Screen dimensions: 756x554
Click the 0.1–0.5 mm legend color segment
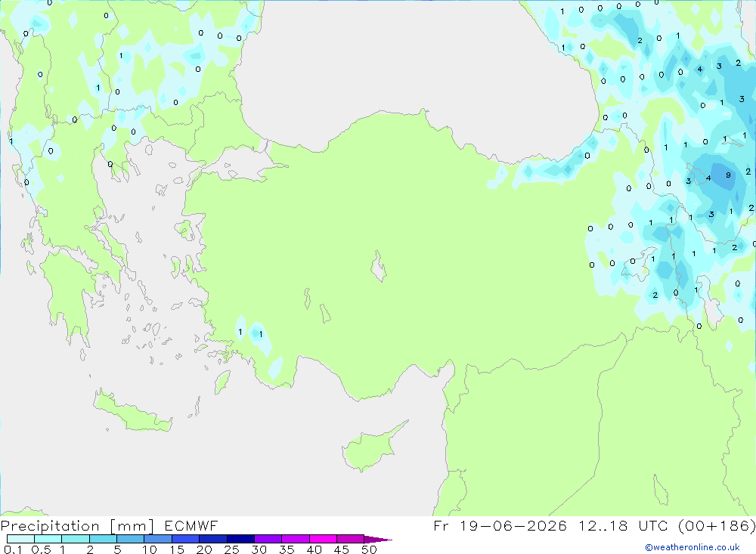pyautogui.click(x=20, y=539)
